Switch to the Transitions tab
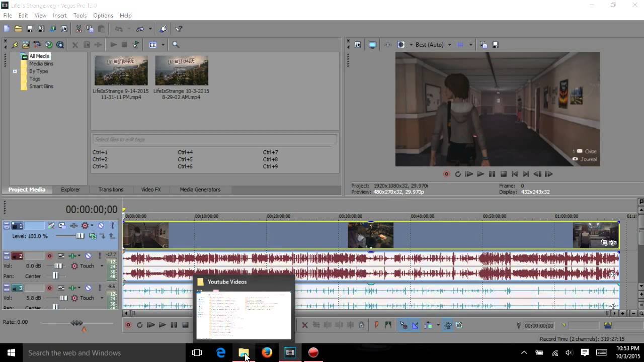 [x=111, y=190]
